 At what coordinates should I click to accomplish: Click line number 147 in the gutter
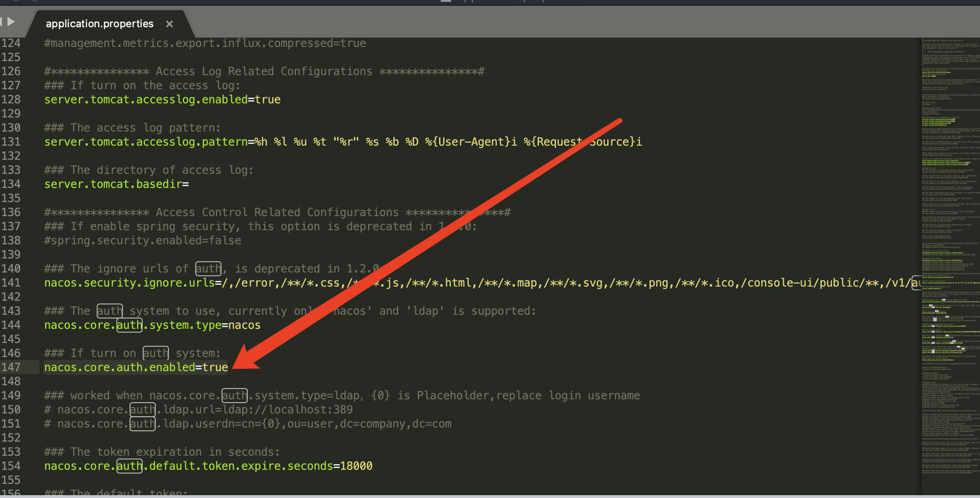click(x=11, y=367)
